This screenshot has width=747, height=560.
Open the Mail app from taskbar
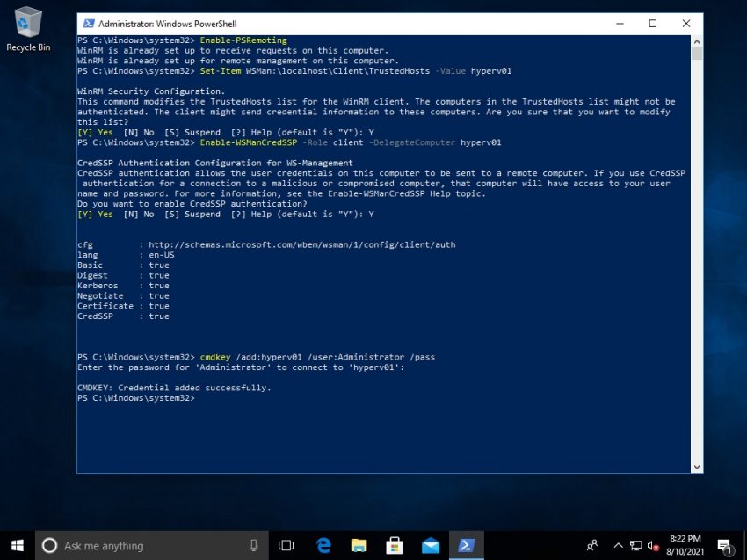pos(430,545)
